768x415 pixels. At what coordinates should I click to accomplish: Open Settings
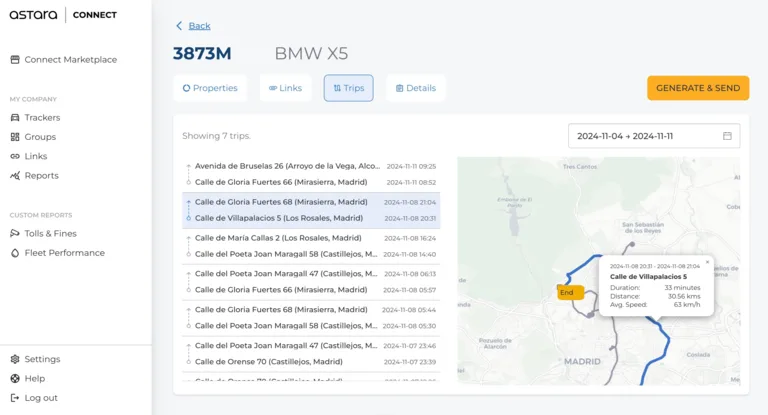[x=35, y=359]
